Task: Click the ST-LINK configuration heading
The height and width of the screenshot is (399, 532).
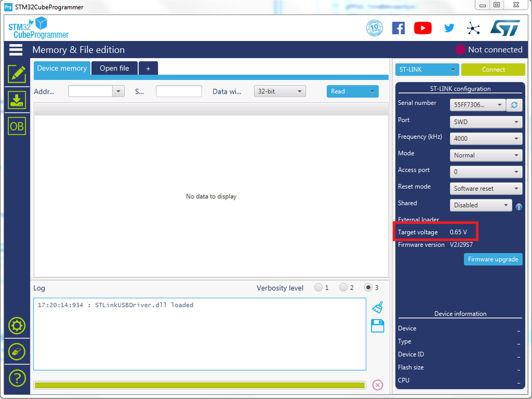Action: point(460,88)
